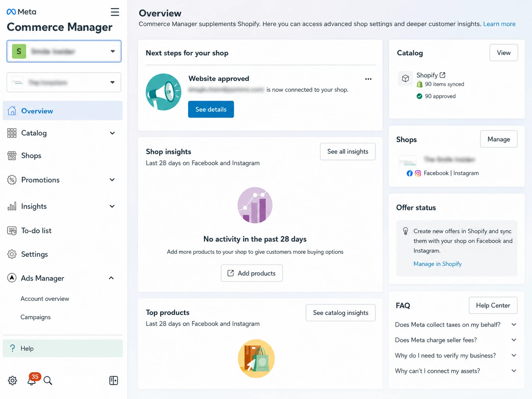Click the To-do list icon
This screenshot has height=399, width=532.
coord(12,231)
